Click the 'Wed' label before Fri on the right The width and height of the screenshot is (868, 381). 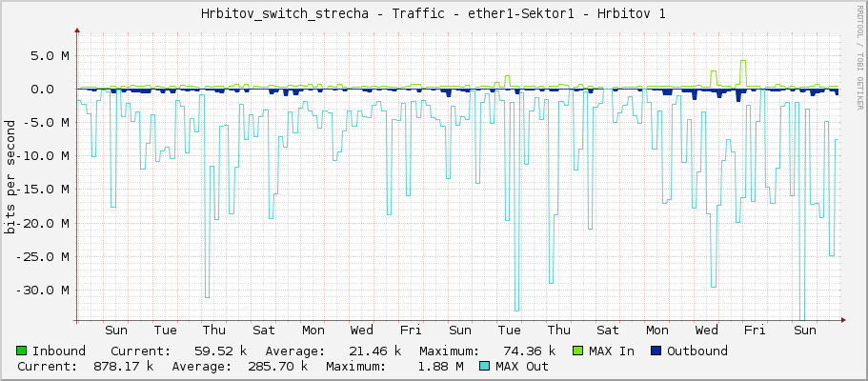click(x=706, y=331)
